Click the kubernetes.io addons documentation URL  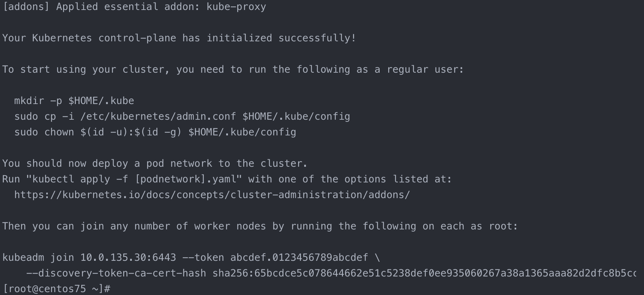(x=212, y=195)
